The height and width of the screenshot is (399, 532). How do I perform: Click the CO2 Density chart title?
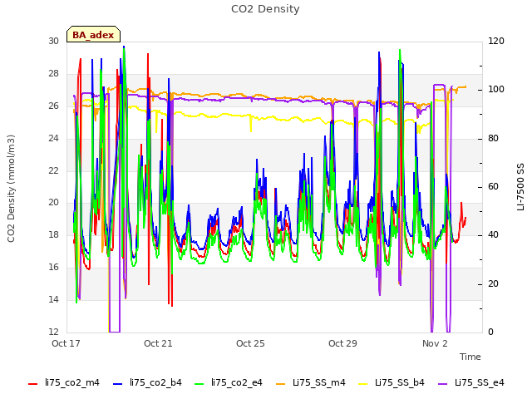tap(265, 9)
